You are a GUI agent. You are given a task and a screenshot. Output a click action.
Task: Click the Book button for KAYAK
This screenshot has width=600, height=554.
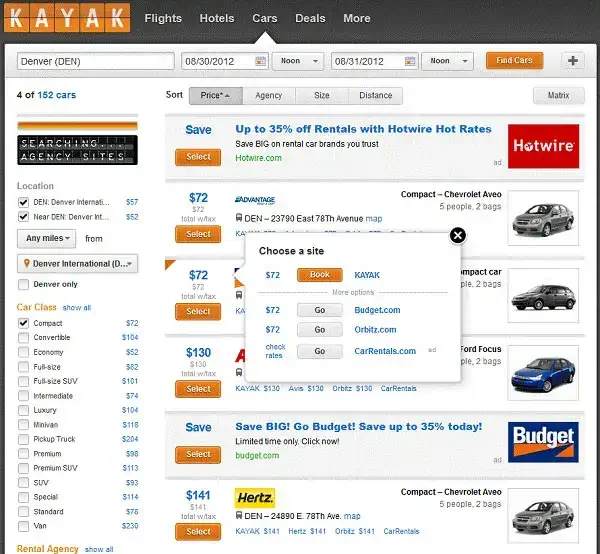(320, 275)
